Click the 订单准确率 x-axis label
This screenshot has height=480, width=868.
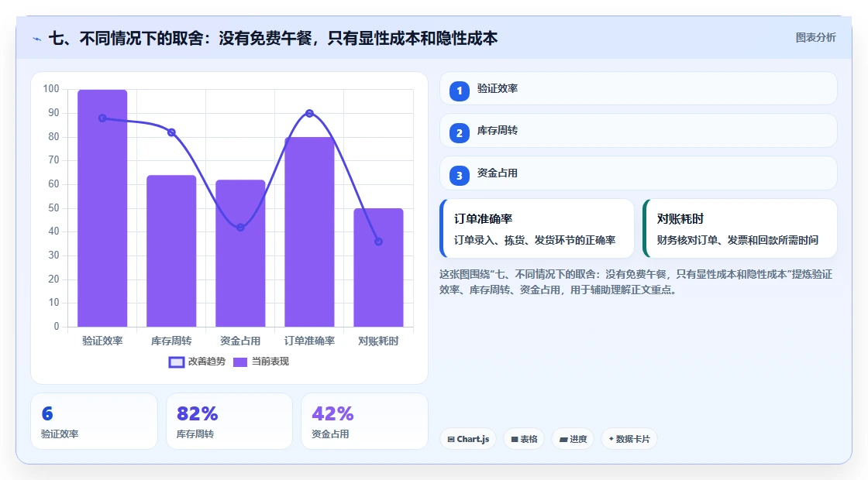309,341
